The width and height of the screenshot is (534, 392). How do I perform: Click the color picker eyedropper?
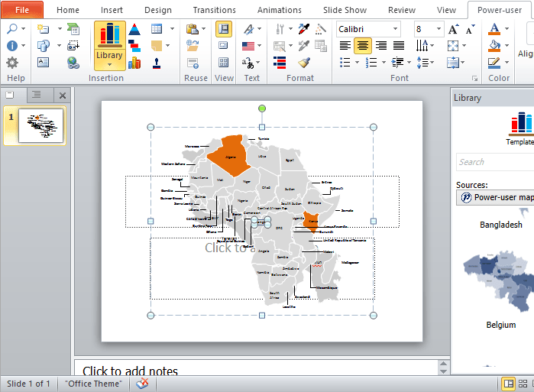point(304,29)
